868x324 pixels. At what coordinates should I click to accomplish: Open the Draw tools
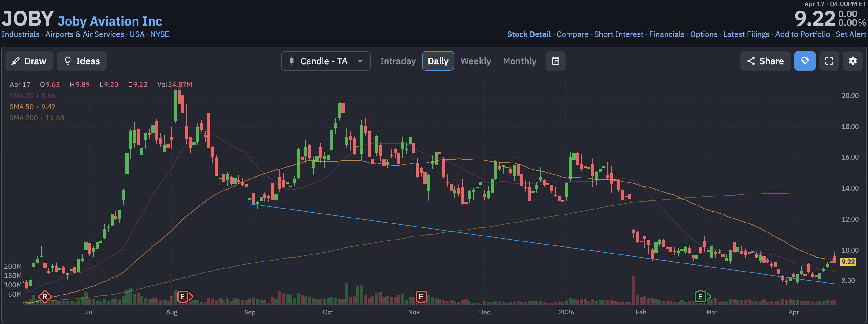coord(29,61)
